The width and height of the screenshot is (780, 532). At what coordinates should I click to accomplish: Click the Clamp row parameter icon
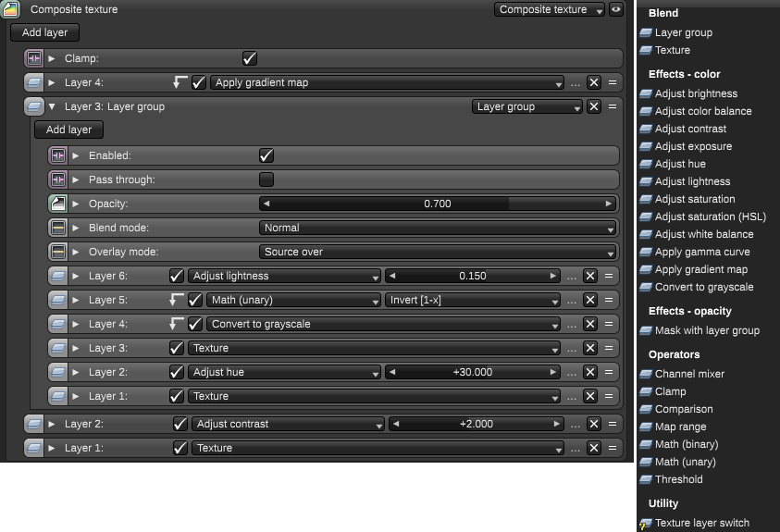click(34, 58)
